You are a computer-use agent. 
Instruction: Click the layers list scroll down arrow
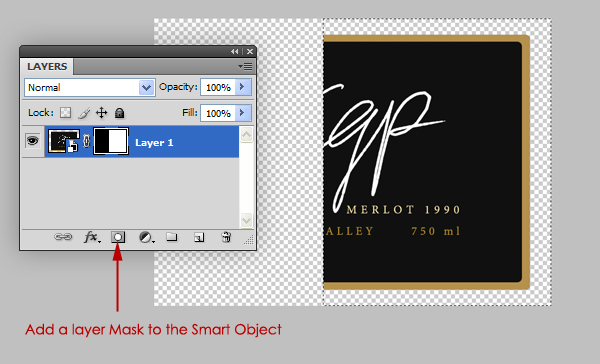(x=246, y=220)
